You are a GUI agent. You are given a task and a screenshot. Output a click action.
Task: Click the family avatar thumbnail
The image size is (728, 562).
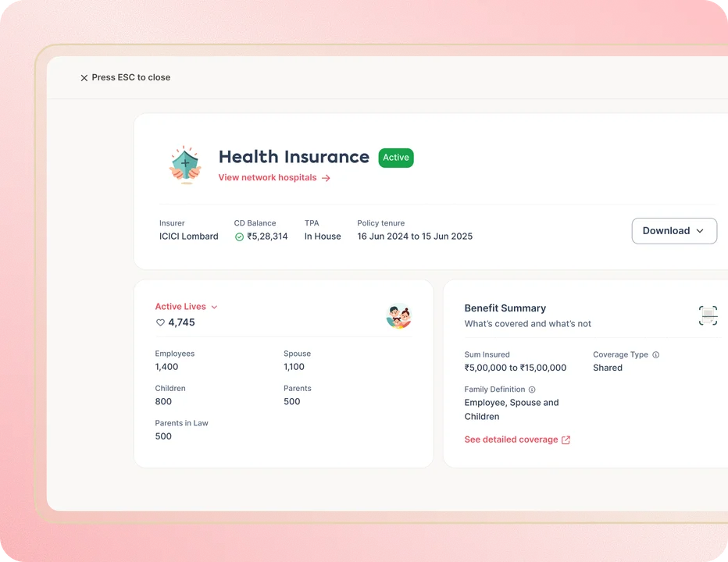coord(398,316)
